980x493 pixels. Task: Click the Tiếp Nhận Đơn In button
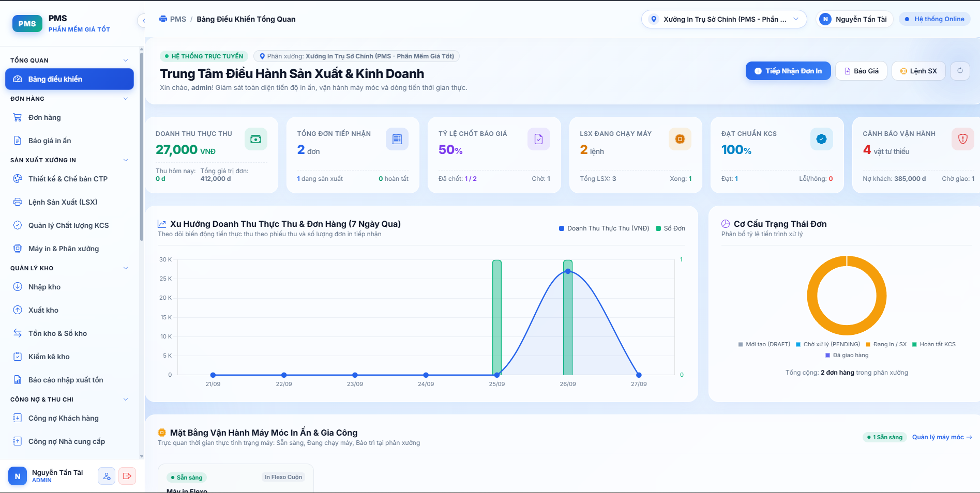(x=788, y=71)
